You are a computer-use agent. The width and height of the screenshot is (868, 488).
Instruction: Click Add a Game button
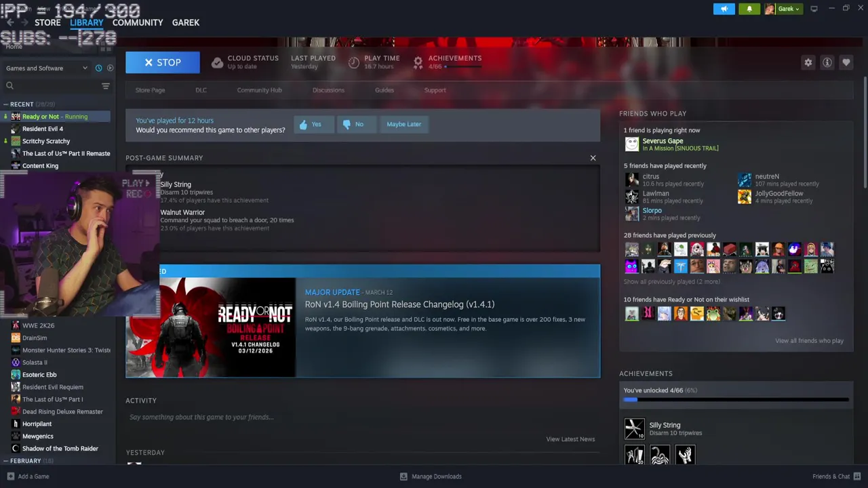click(27, 476)
